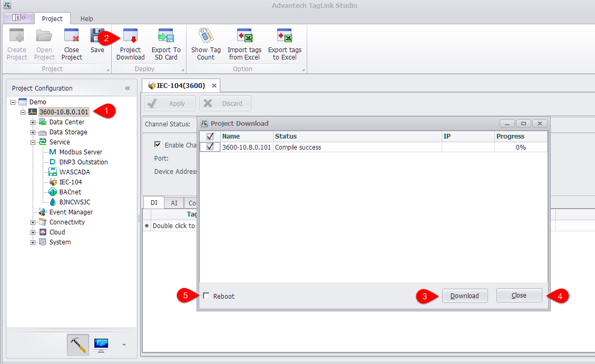Collapse the Service tree node
This screenshot has width=595, height=364.
pos(33,142)
